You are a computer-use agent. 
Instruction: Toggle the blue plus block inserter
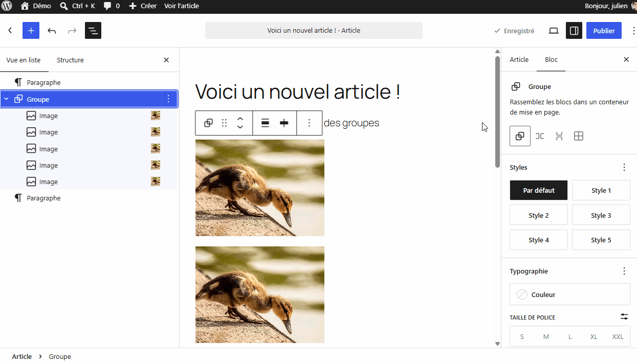pos(31,31)
